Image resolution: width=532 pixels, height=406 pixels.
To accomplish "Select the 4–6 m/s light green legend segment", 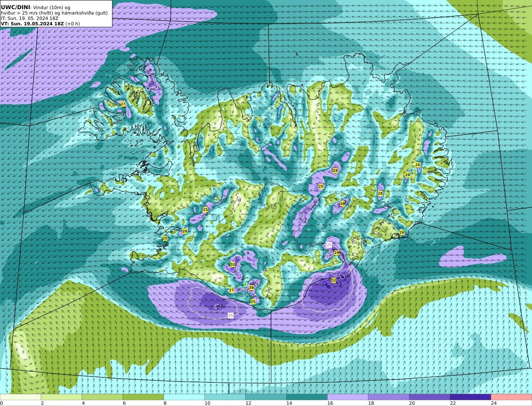I will (102, 397).
